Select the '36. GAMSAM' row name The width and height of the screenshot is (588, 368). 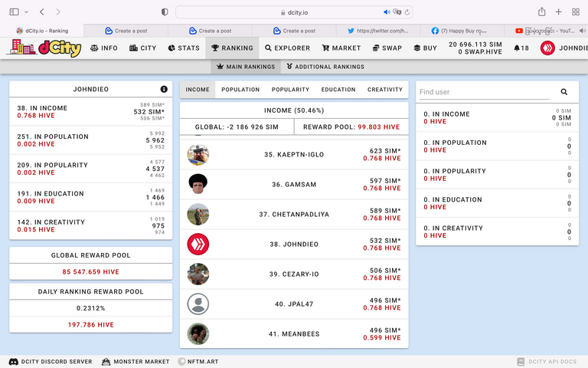(x=294, y=184)
